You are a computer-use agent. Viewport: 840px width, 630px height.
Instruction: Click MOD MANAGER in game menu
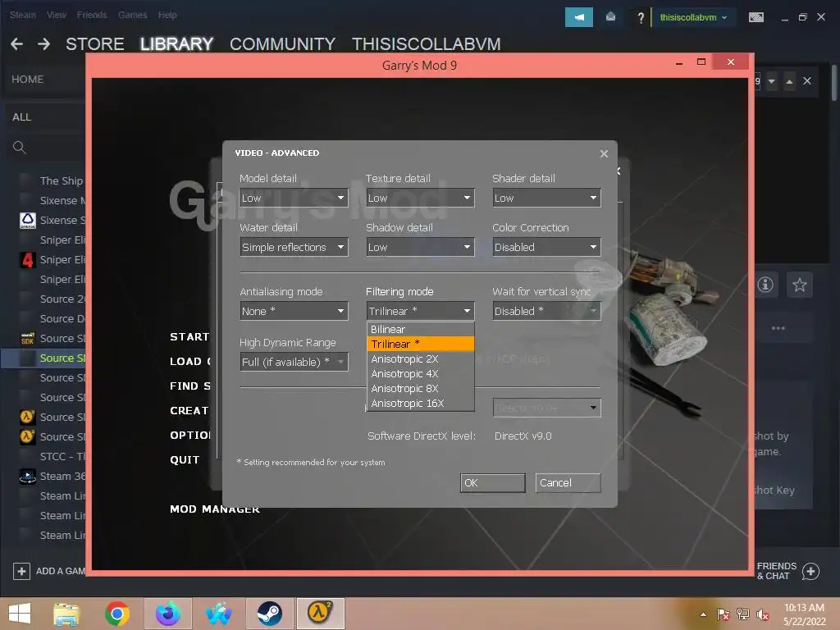coord(214,509)
